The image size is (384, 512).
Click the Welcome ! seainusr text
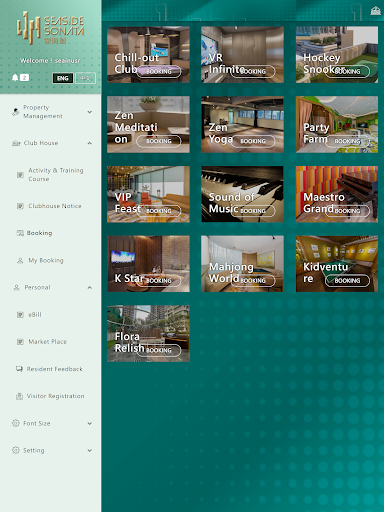(x=50, y=61)
